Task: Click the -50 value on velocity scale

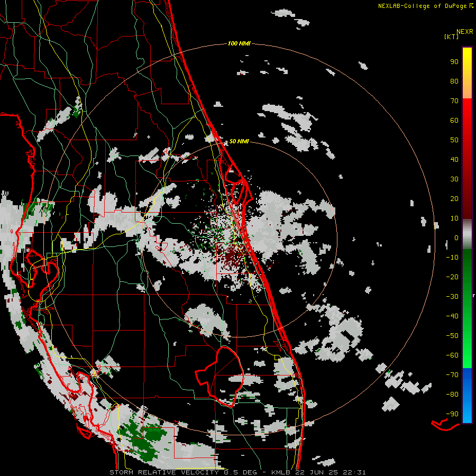Action: (x=452, y=336)
